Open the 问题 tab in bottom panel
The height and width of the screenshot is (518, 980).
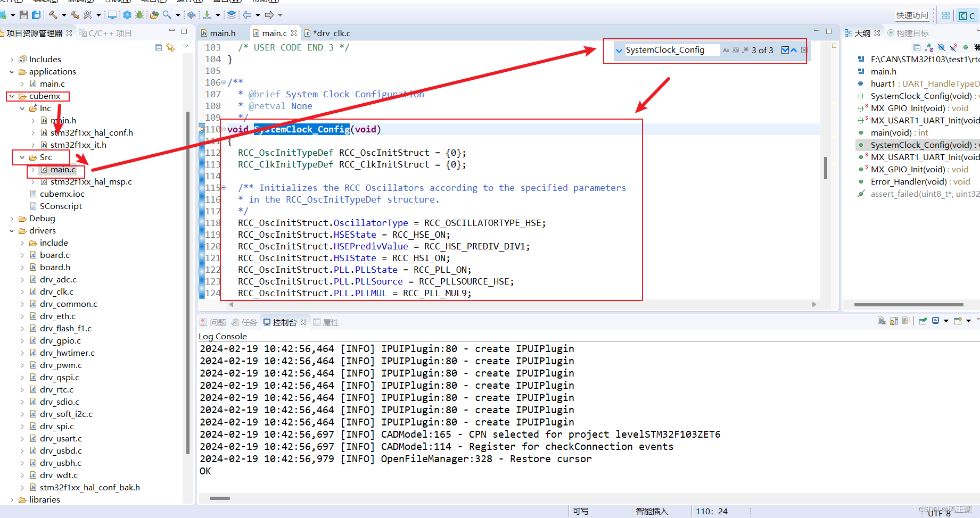(x=213, y=322)
